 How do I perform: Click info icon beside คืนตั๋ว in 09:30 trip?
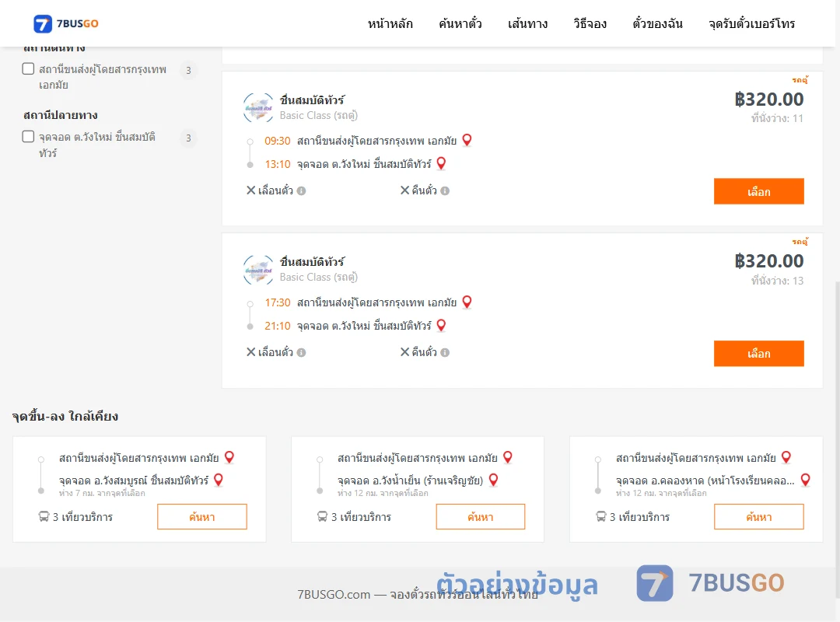[x=445, y=190]
